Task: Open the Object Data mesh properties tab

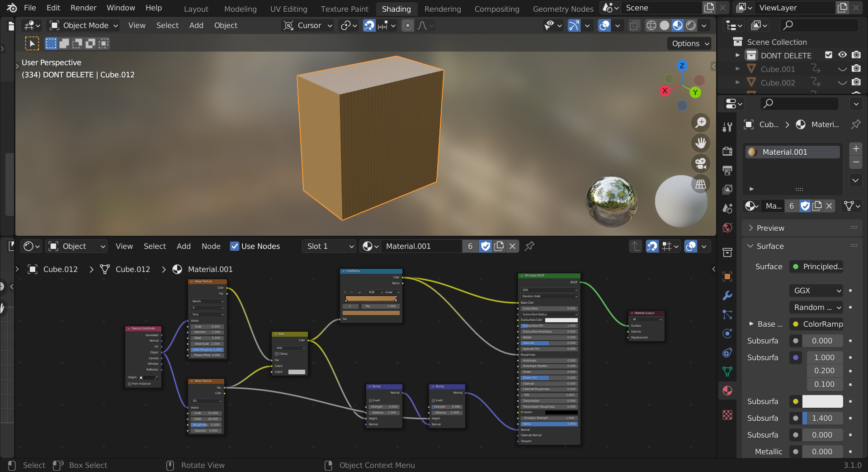Action: (727, 372)
